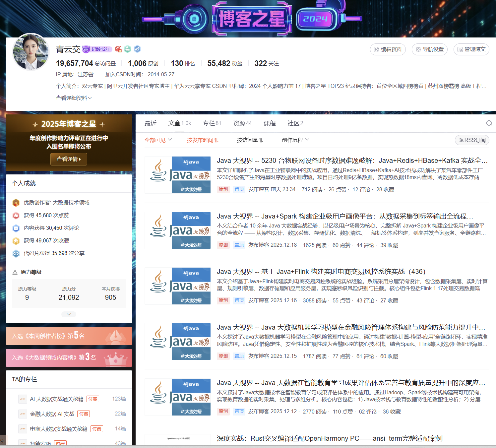Click the 原力等级 triangle icon
Image resolution: width=496 pixels, height=448 pixels.
(x=15, y=272)
